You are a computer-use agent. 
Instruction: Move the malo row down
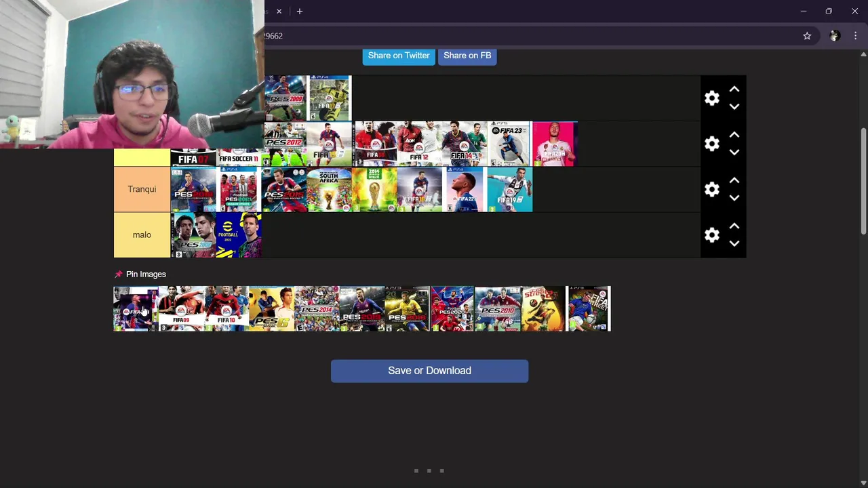tap(734, 243)
